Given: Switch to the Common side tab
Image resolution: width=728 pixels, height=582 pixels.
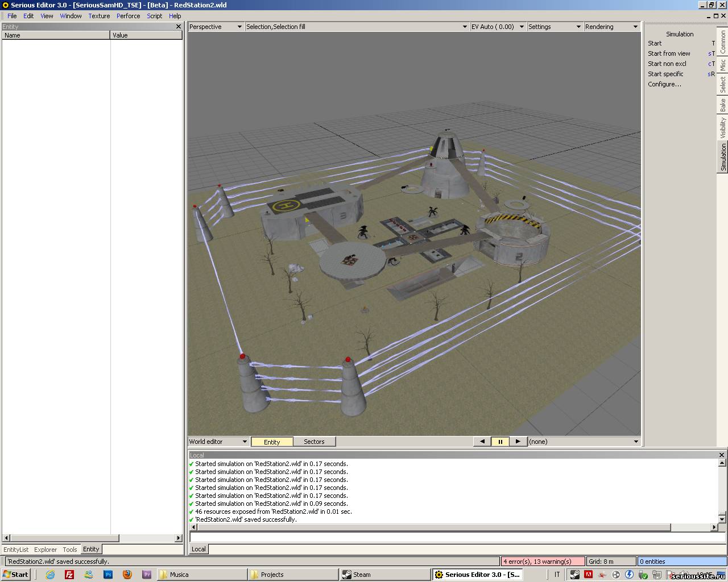Looking at the screenshot, I should 723,41.
